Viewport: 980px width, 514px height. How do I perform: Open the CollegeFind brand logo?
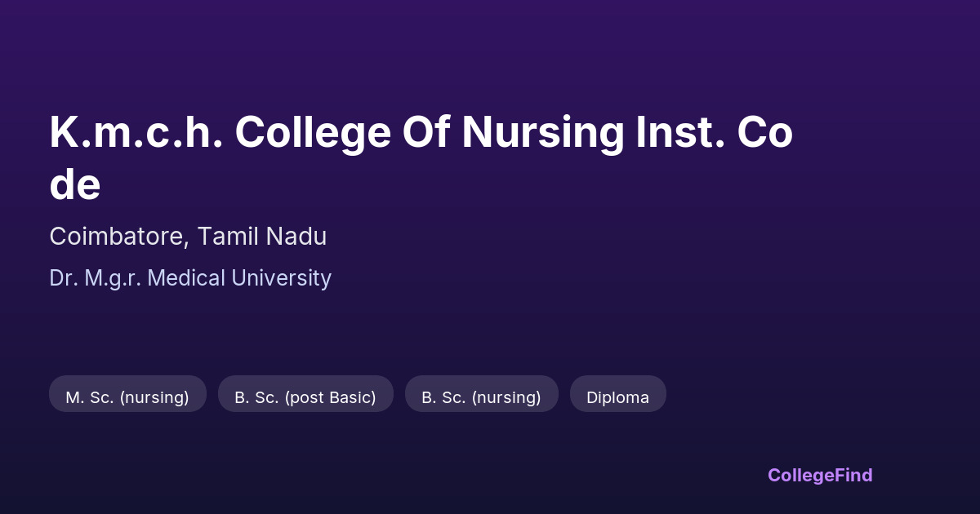819,475
